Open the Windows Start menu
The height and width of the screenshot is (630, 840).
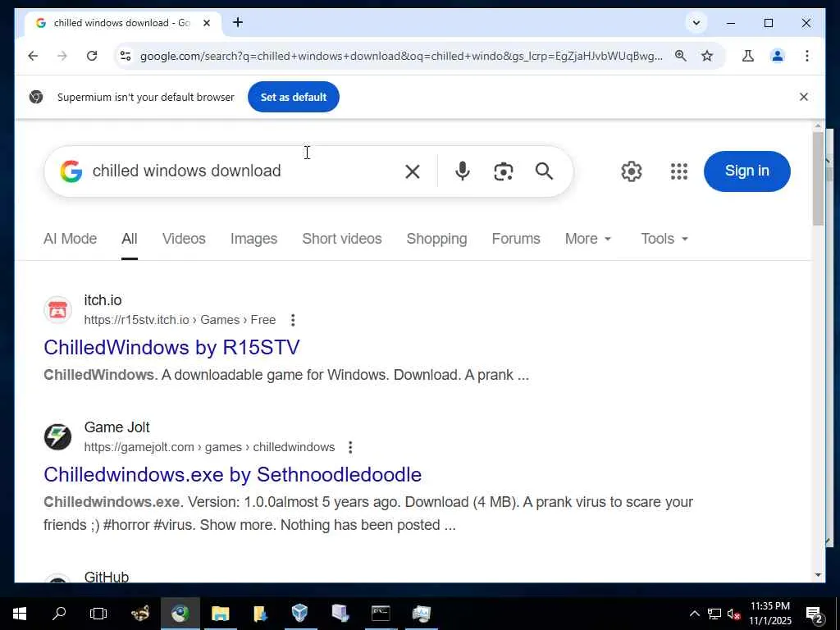(20, 614)
